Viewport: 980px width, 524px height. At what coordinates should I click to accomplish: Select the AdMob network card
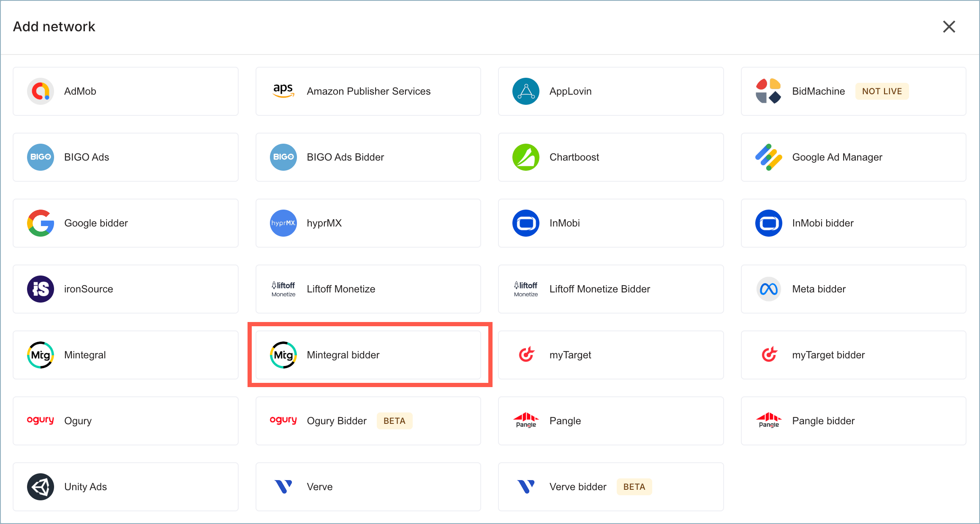tap(125, 91)
